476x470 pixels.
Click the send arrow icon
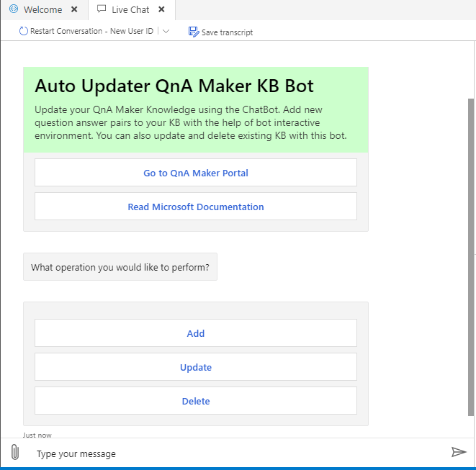pyautogui.click(x=459, y=452)
